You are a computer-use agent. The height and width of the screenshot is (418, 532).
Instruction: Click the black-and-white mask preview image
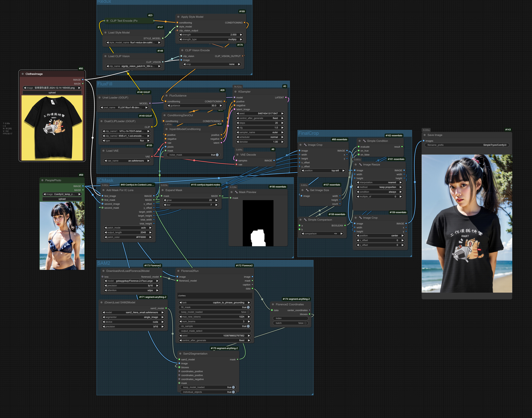point(258,223)
